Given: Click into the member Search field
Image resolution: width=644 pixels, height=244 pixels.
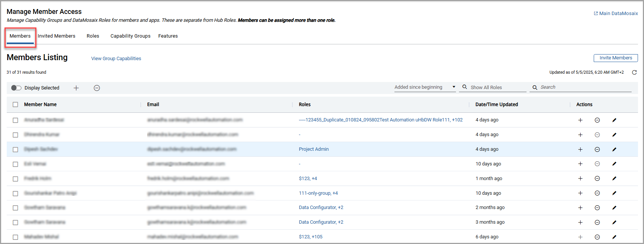Looking at the screenshot, I should [x=584, y=87].
